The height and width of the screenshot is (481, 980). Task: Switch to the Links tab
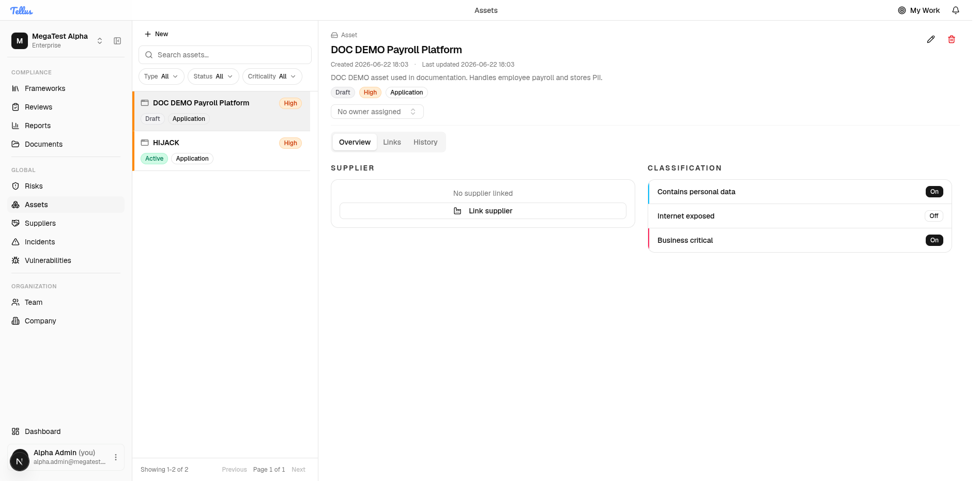coord(392,142)
